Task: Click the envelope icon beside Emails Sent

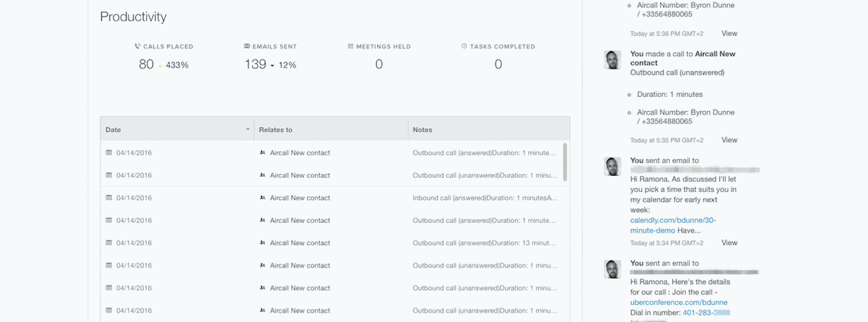Action: (x=247, y=47)
